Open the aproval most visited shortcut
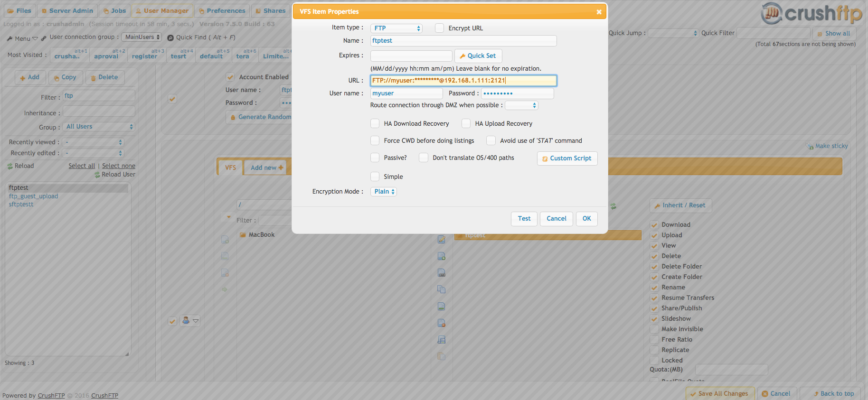 pos(109,55)
